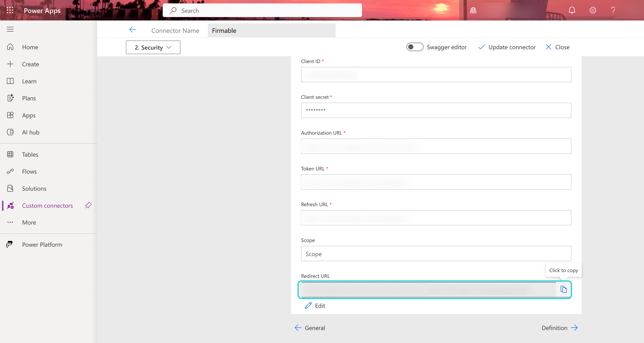
Task: Open the 2. Security step dropdown
Action: coord(153,47)
